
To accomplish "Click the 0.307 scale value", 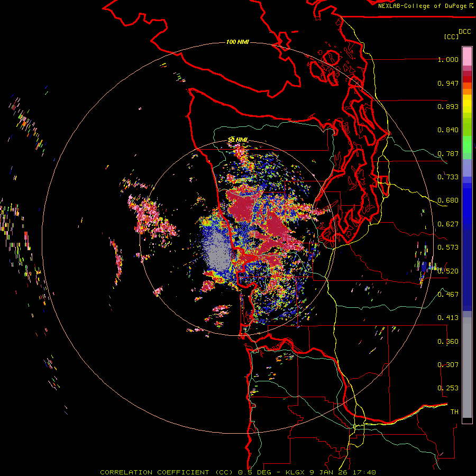I will [x=448, y=365].
